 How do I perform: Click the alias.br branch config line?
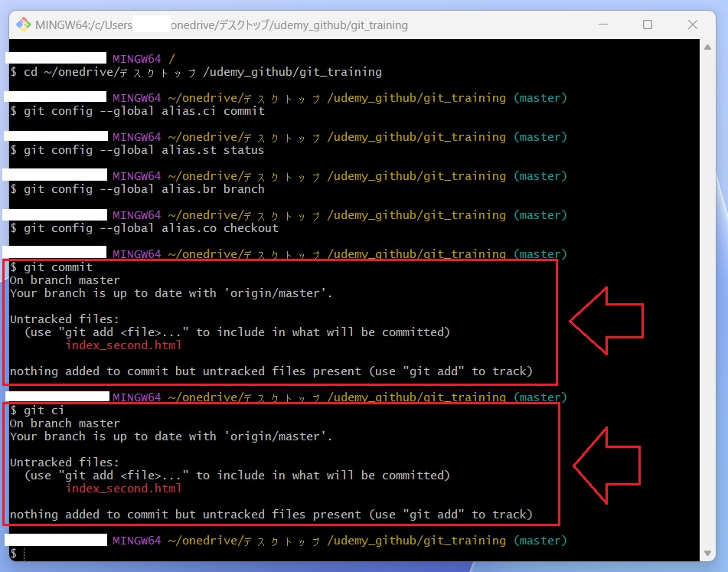[138, 189]
